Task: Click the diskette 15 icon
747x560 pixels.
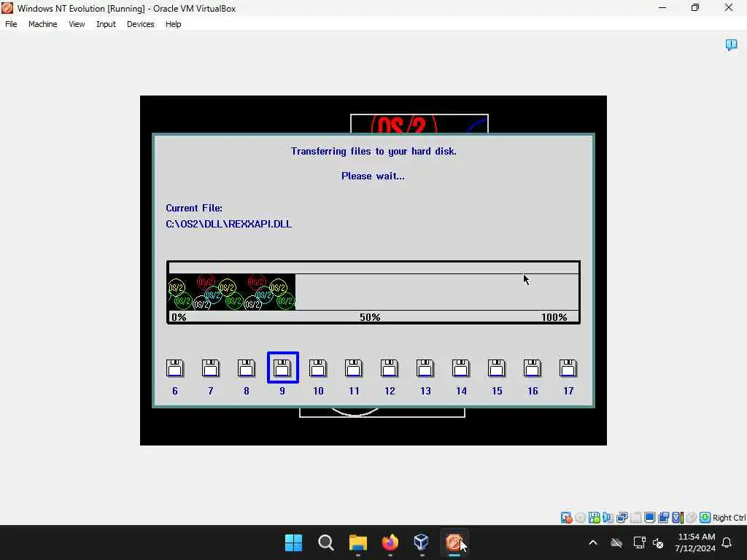Action: pos(496,368)
